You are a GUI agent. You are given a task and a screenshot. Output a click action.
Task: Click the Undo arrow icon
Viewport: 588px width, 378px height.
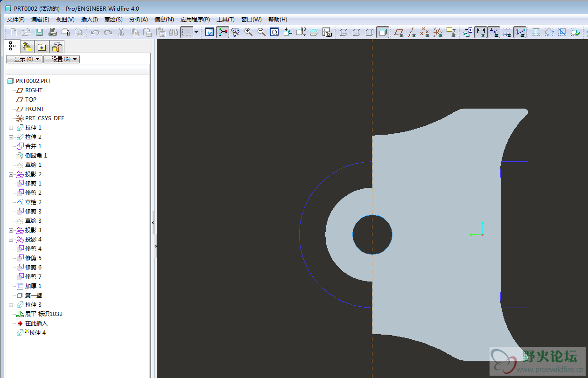[95, 32]
